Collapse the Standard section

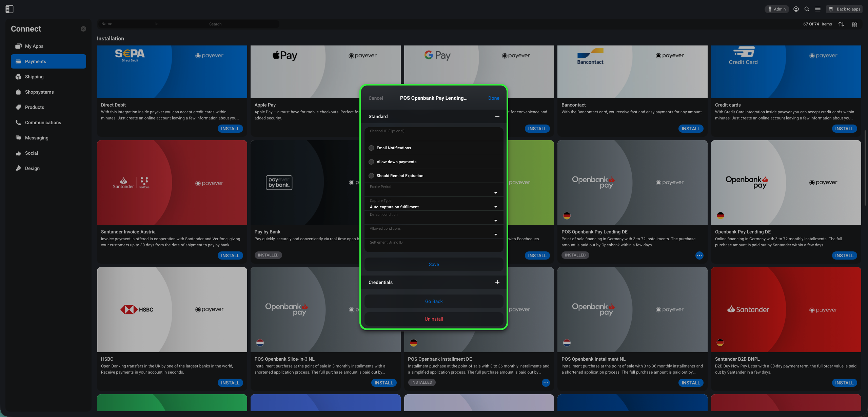click(x=497, y=116)
